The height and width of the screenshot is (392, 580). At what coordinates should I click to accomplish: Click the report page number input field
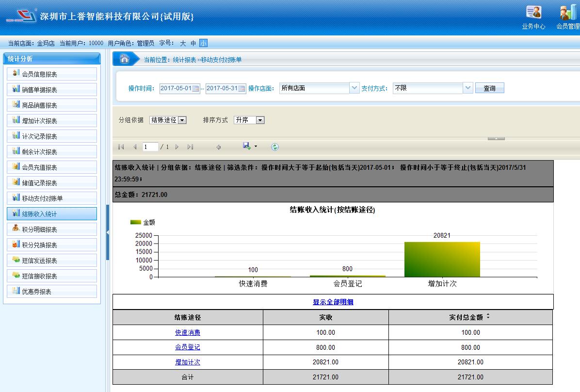(150, 147)
